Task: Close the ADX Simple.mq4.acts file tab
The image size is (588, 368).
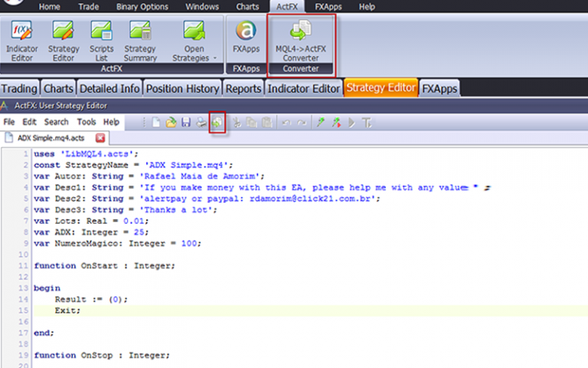Action: click(100, 138)
